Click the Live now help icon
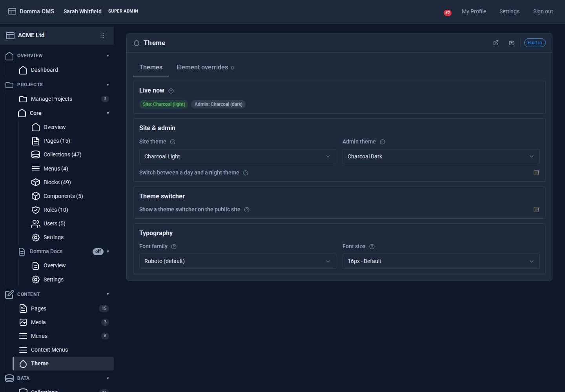This screenshot has height=392, width=565. pyautogui.click(x=171, y=91)
